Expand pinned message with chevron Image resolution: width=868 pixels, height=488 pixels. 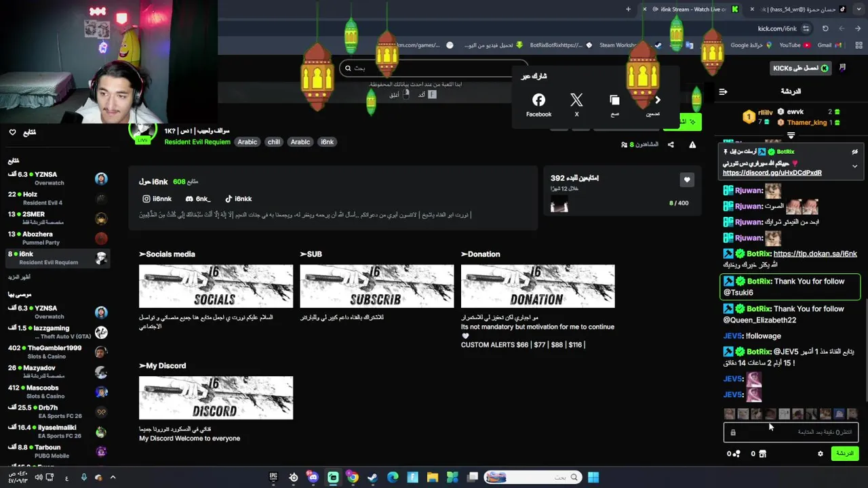coord(855,166)
